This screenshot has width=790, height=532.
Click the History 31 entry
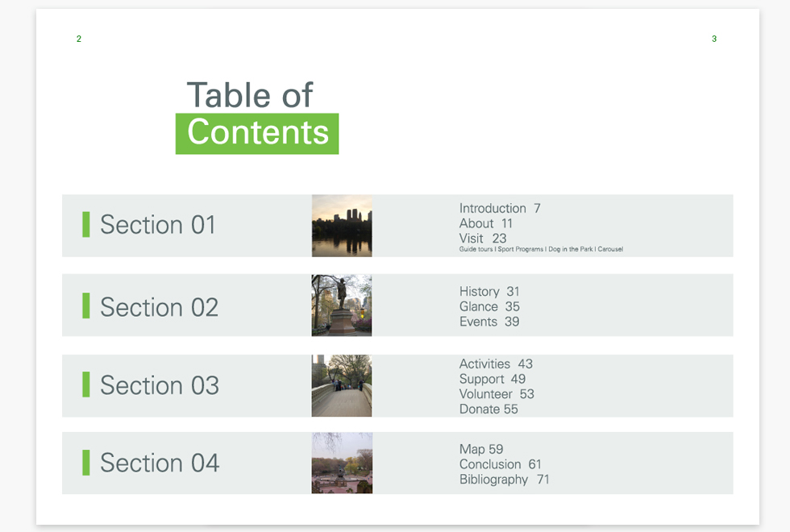489,292
